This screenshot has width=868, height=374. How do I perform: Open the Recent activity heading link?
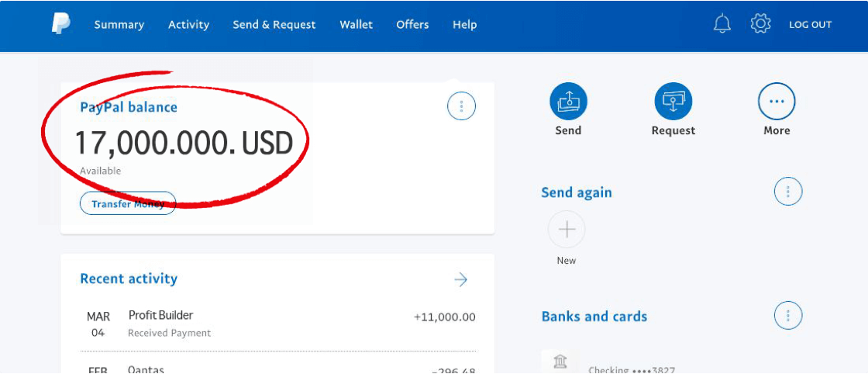click(129, 279)
